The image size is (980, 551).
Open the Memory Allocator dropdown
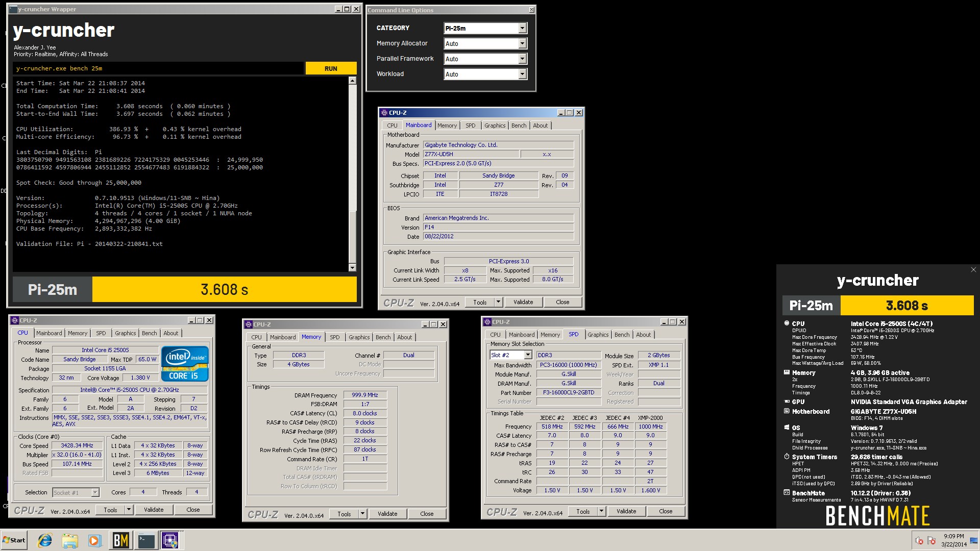(x=522, y=44)
